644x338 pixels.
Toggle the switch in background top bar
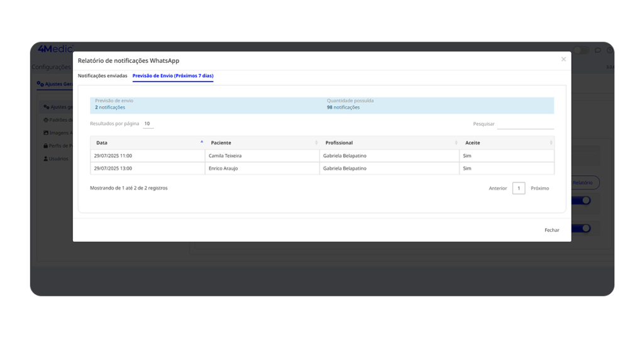(581, 50)
